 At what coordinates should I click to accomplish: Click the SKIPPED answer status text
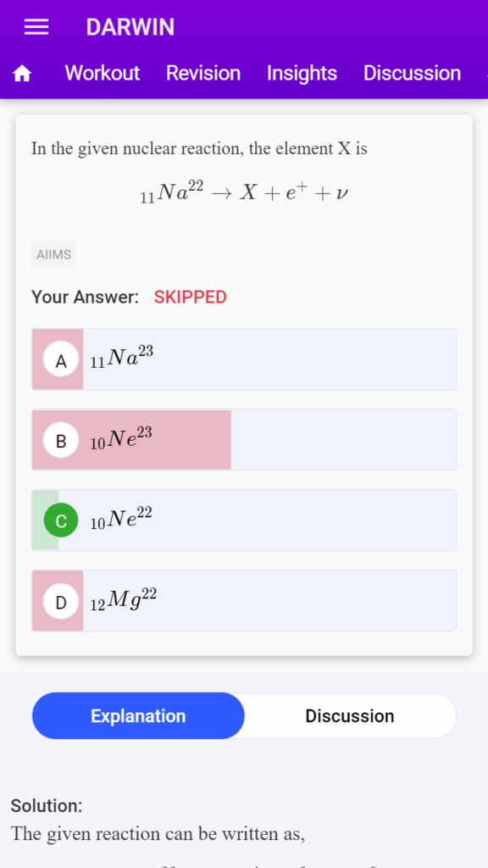191,298
